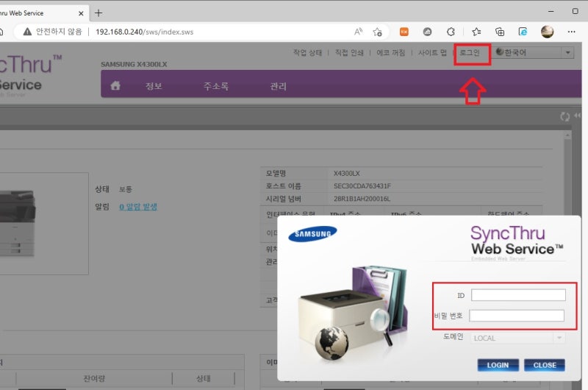Click the 로그인 link at top
Viewport: 588px width, 390px height.
pos(470,52)
